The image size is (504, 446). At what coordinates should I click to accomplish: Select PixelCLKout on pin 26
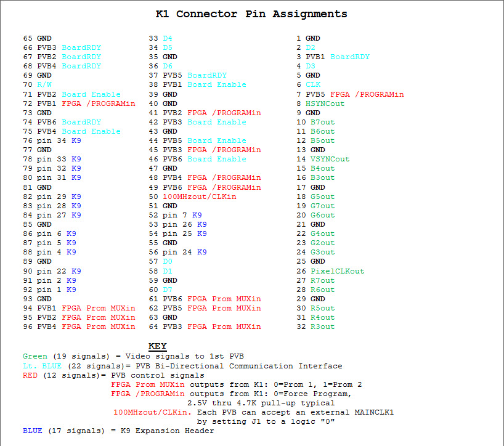(337, 271)
